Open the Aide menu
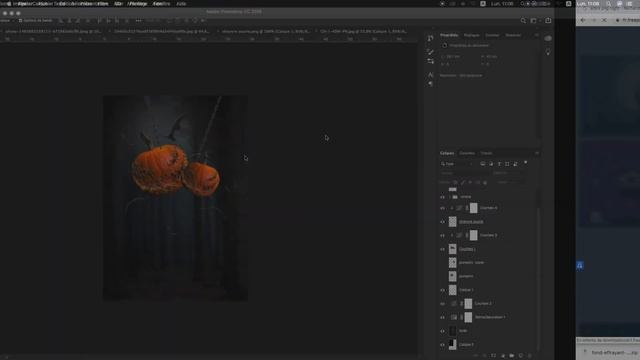The width and height of the screenshot is (640, 360). pos(181,4)
